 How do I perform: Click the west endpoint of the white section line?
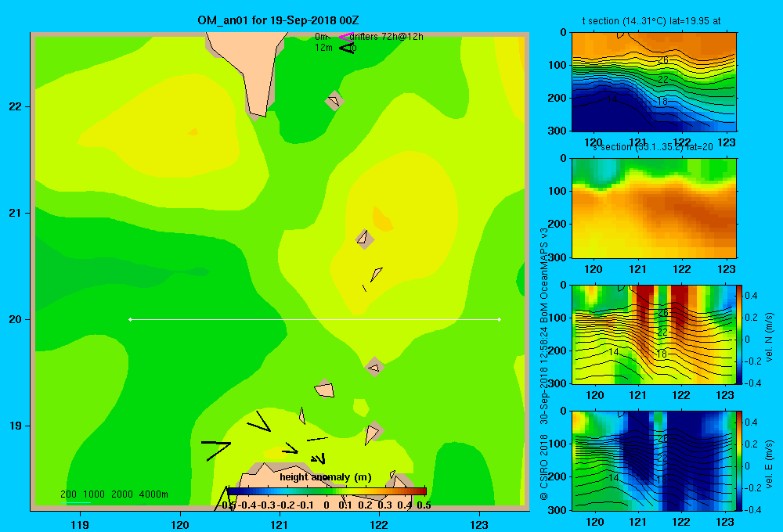130,319
